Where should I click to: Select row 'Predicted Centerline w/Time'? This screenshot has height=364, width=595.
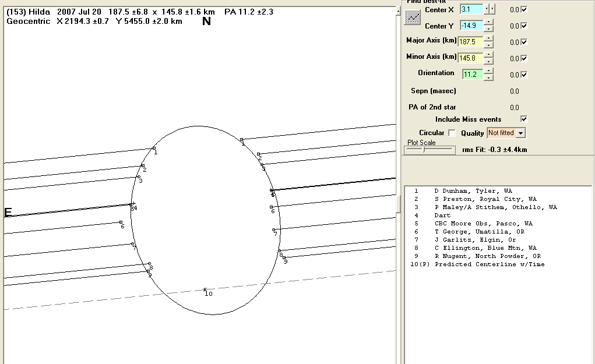(477, 264)
